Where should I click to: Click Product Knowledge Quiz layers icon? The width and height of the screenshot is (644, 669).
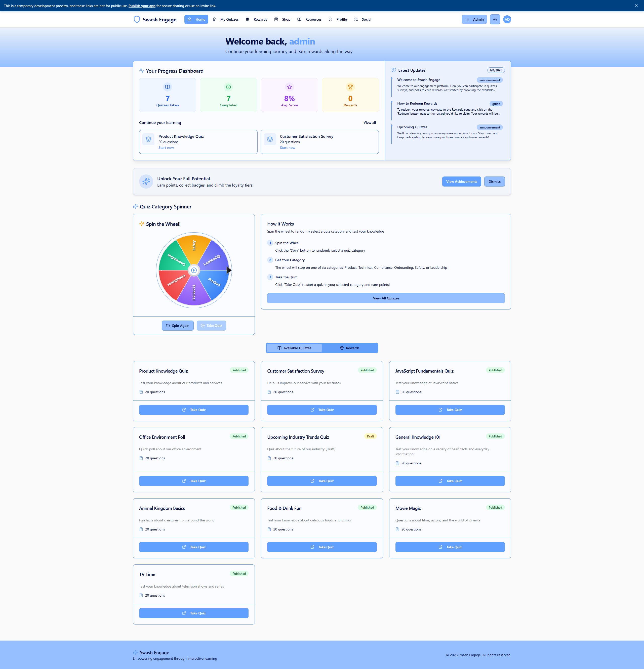click(x=148, y=139)
